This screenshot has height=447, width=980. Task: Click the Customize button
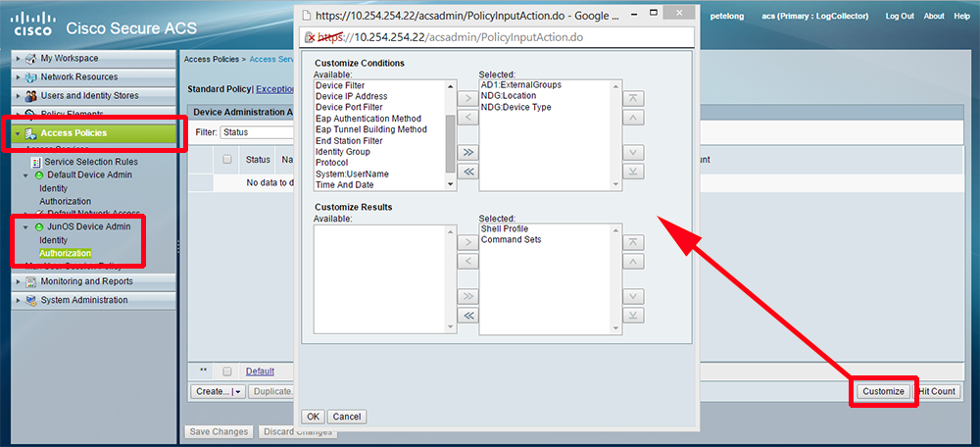click(x=883, y=391)
